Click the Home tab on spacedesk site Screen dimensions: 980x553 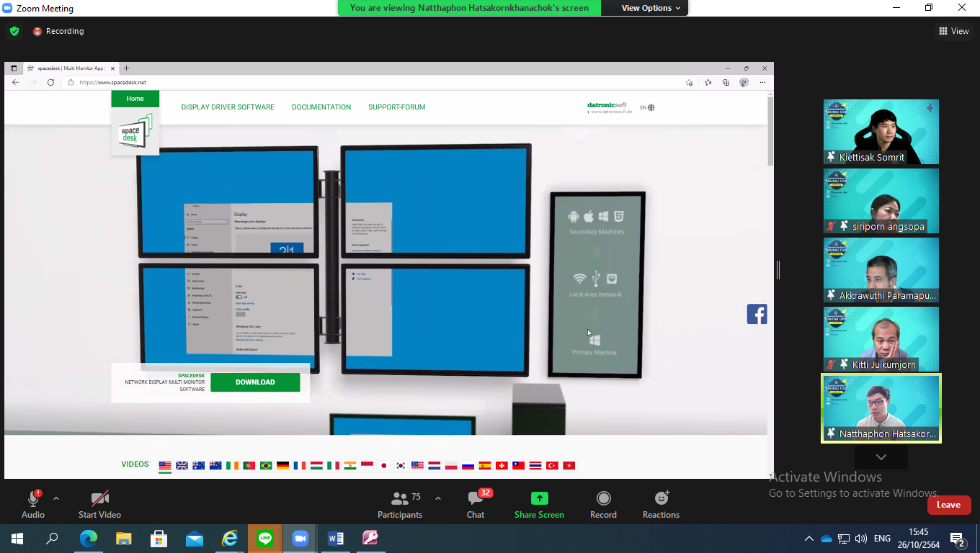click(135, 99)
